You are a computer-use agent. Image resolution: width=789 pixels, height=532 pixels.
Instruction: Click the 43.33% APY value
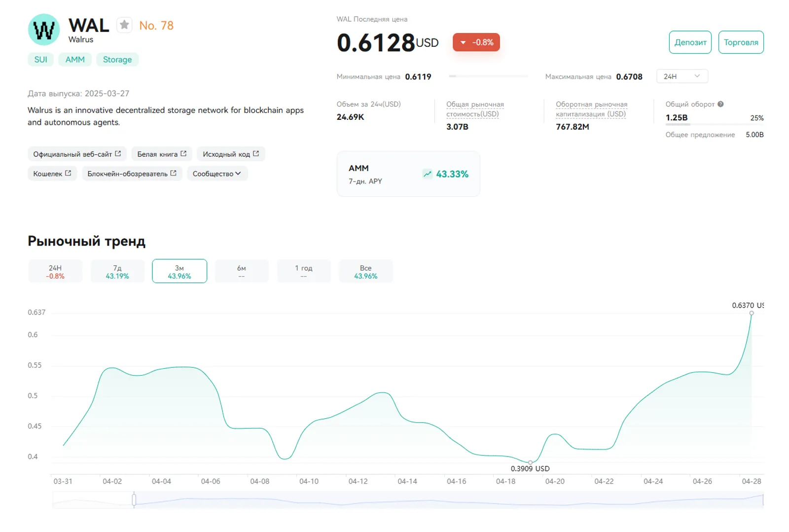point(452,174)
